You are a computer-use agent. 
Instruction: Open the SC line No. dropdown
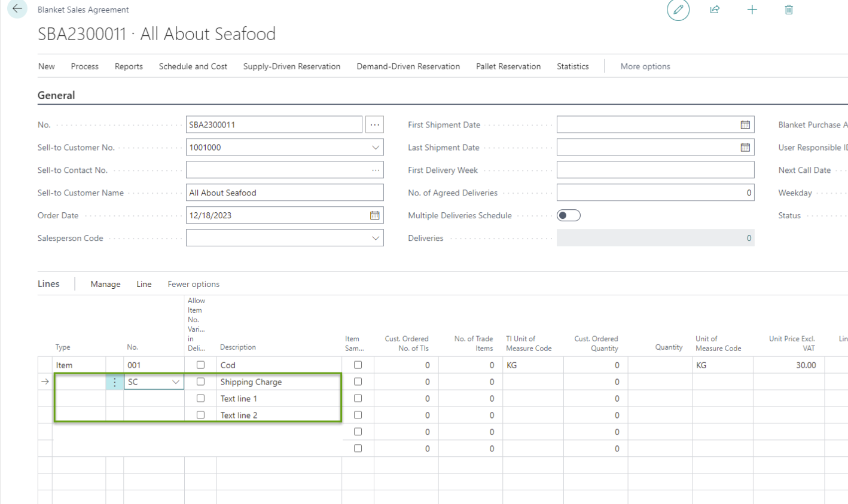pyautogui.click(x=176, y=381)
